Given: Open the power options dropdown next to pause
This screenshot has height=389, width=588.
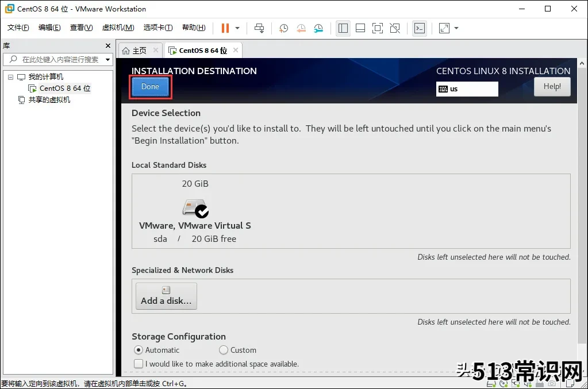Looking at the screenshot, I should [x=237, y=28].
